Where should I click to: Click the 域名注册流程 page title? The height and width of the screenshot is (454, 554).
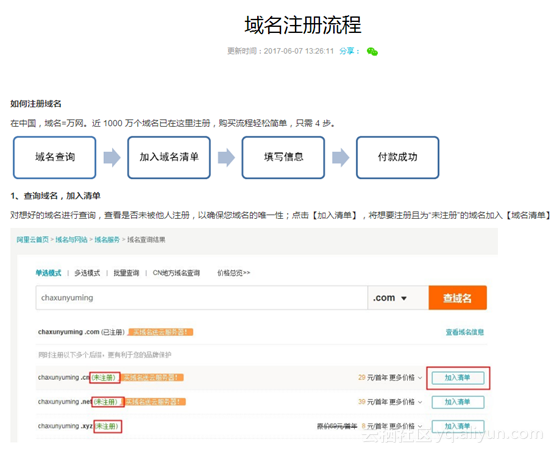coord(303,25)
